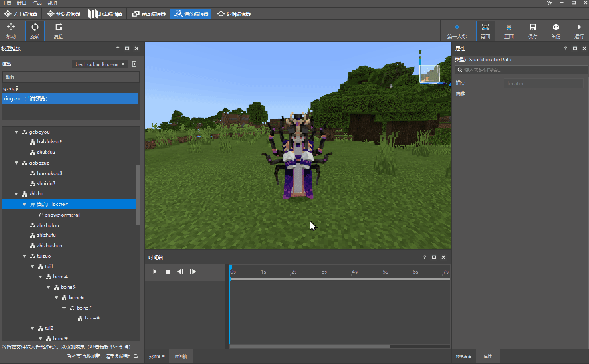Open the highlighted blue editor tab

point(191,14)
